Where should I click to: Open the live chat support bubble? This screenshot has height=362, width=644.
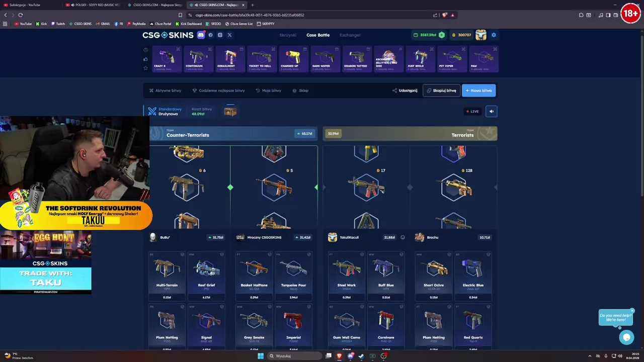[x=626, y=337]
